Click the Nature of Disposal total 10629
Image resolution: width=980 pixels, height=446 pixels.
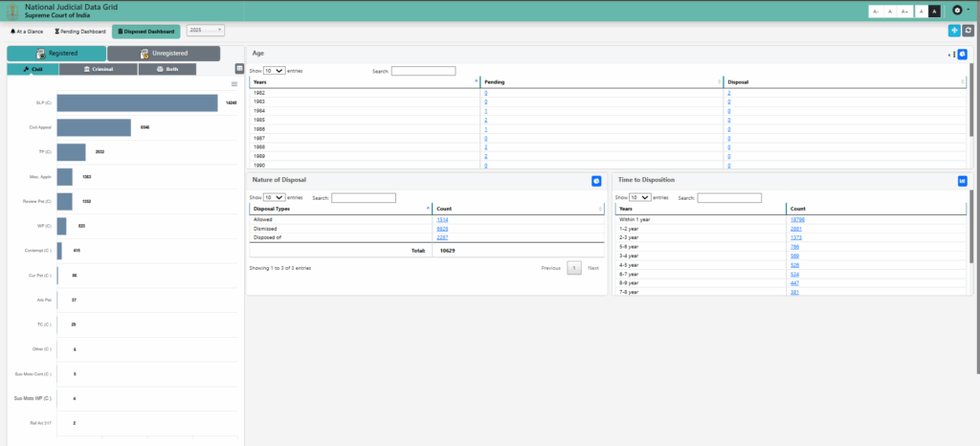[x=448, y=251]
